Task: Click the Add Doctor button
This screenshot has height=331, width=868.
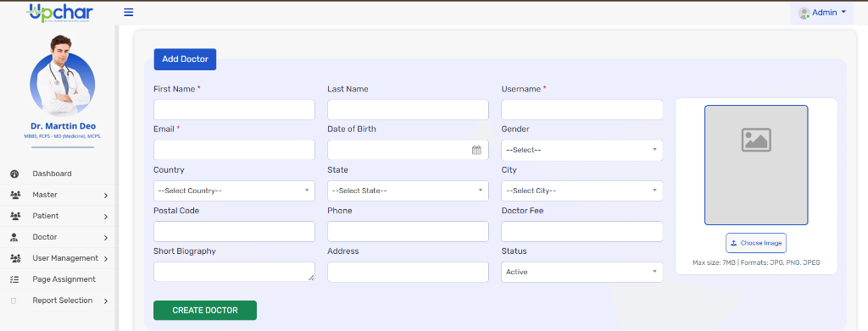Action: click(x=185, y=59)
